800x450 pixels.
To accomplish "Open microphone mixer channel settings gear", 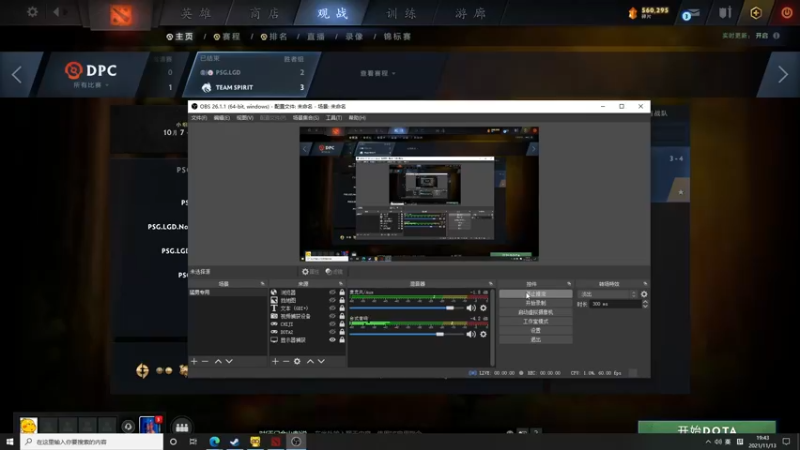I will click(483, 308).
